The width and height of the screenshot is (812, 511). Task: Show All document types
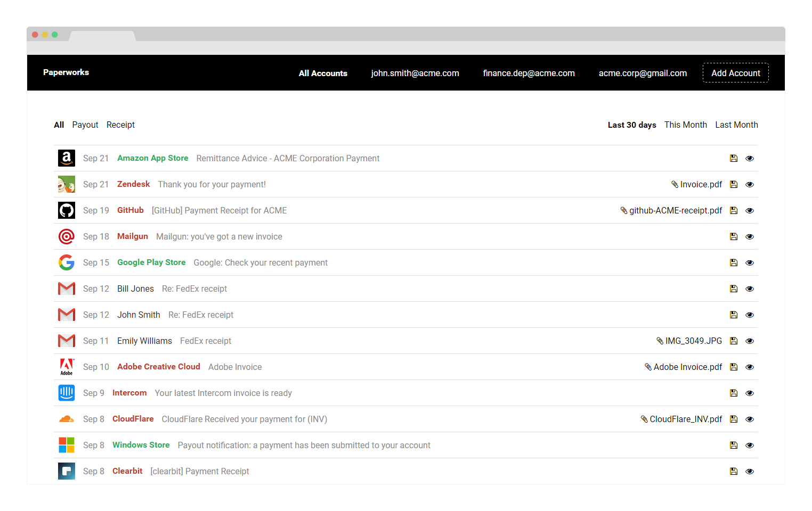pyautogui.click(x=59, y=125)
